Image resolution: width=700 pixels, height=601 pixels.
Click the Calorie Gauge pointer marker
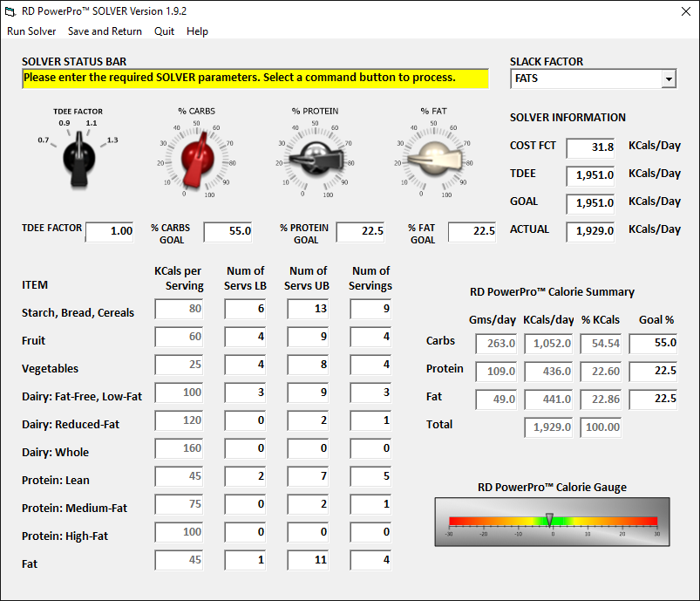pyautogui.click(x=549, y=519)
